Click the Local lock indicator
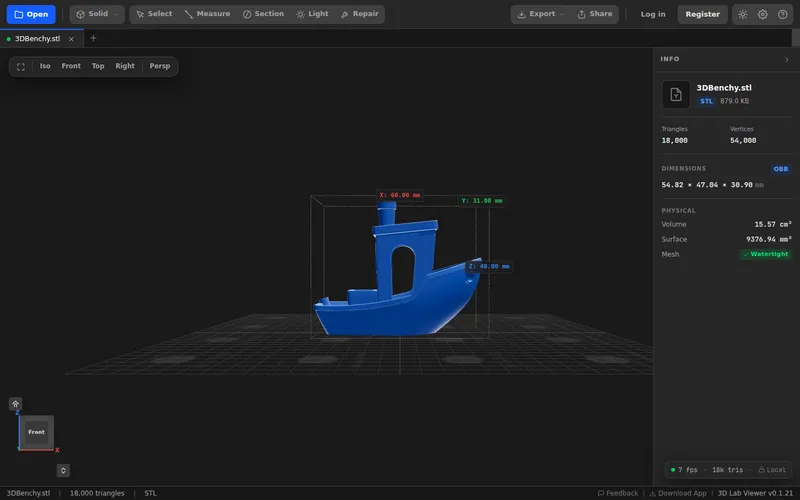The width and height of the screenshot is (800, 500). coord(772,470)
